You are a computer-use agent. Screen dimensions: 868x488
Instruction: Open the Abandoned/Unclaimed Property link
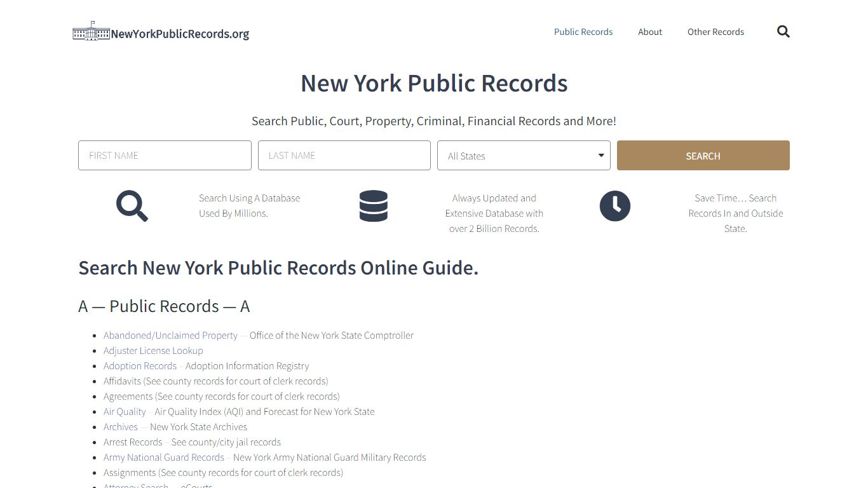click(170, 335)
